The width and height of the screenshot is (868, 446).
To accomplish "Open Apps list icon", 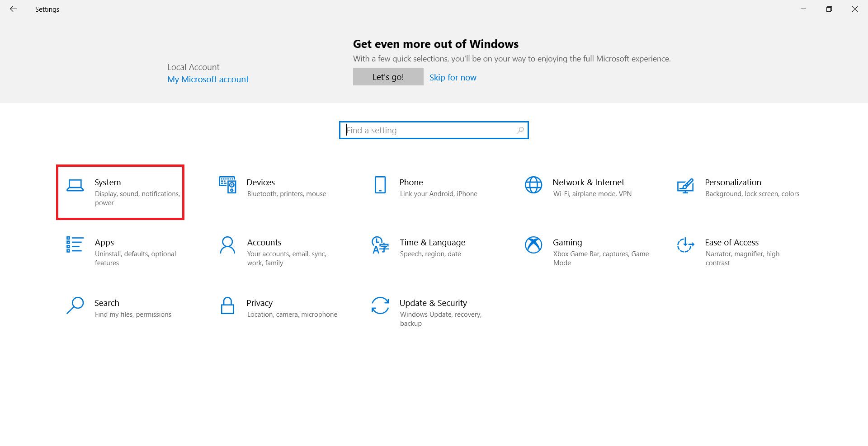I will tap(75, 244).
